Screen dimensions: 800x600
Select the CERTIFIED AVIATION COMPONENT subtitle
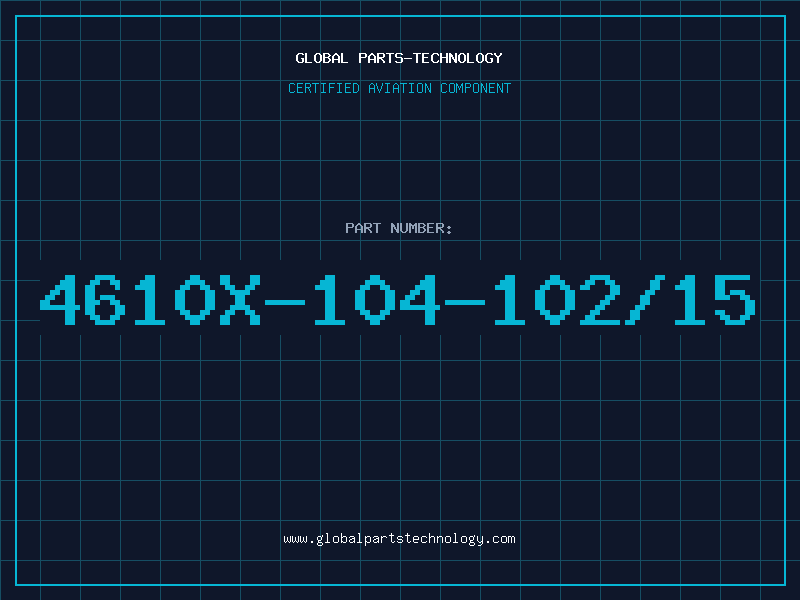point(399,88)
